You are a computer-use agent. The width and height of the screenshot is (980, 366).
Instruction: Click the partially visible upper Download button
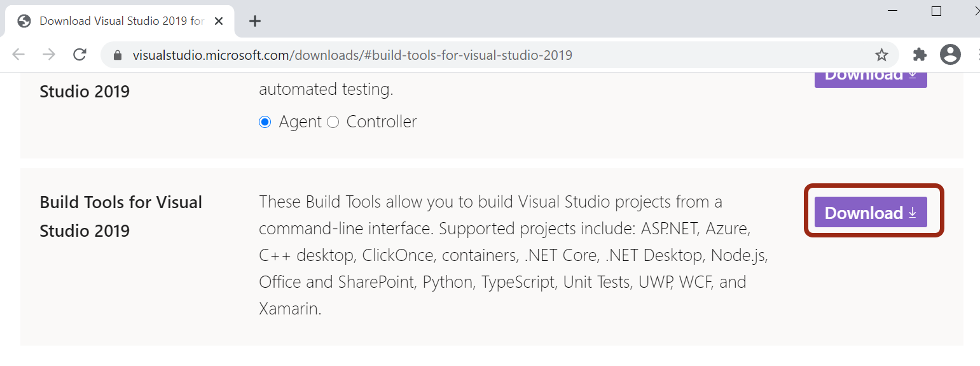[871, 78]
